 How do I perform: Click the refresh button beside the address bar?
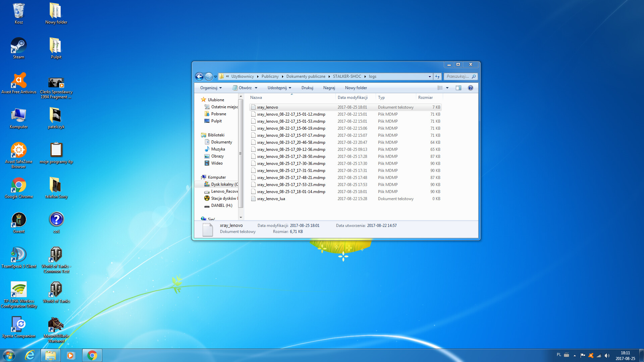click(x=437, y=76)
